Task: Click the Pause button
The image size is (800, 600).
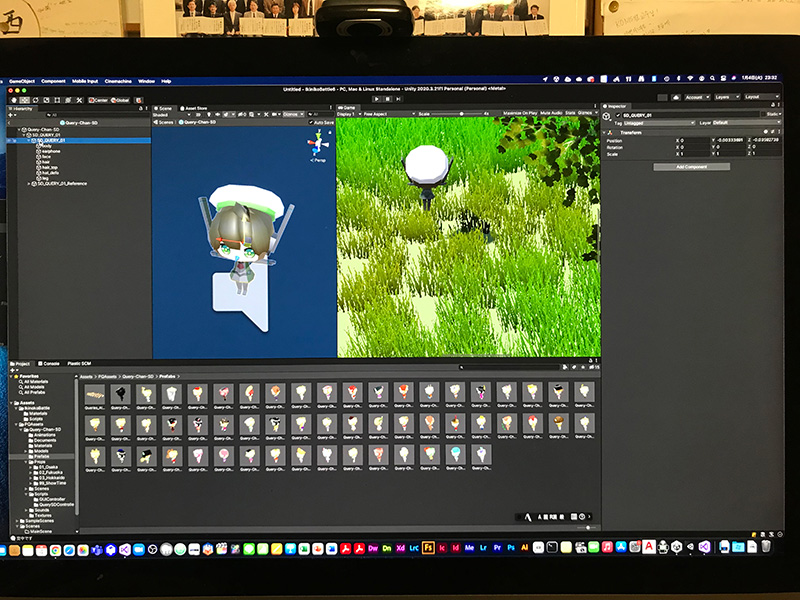Action: pos(388,99)
